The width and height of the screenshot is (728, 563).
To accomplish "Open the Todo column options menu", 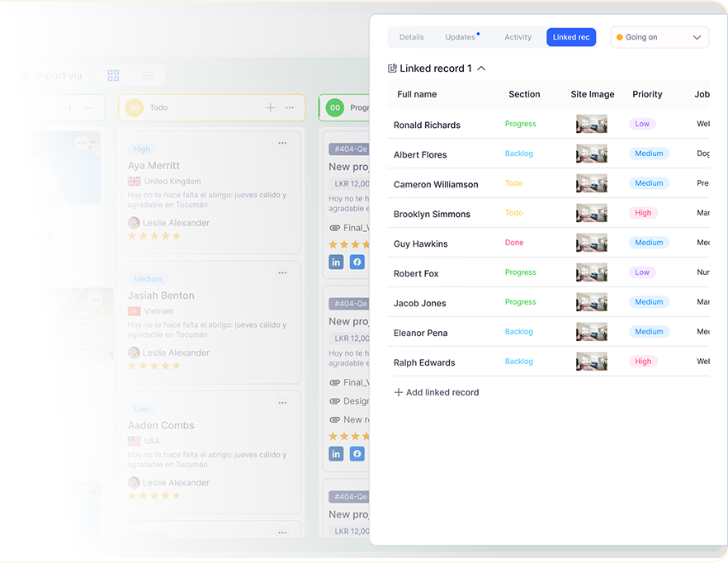I will point(288,107).
